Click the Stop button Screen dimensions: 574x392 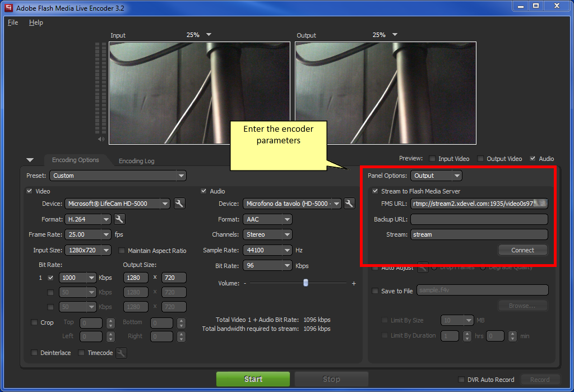[331, 379]
